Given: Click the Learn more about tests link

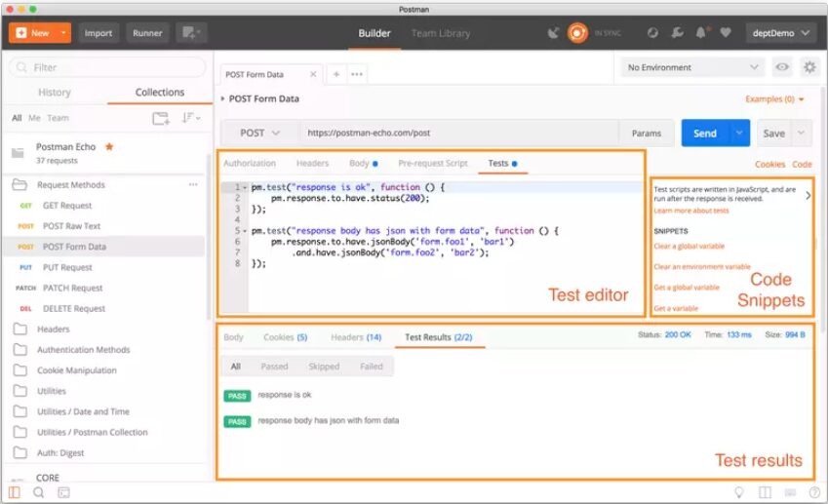Looking at the screenshot, I should tap(691, 211).
